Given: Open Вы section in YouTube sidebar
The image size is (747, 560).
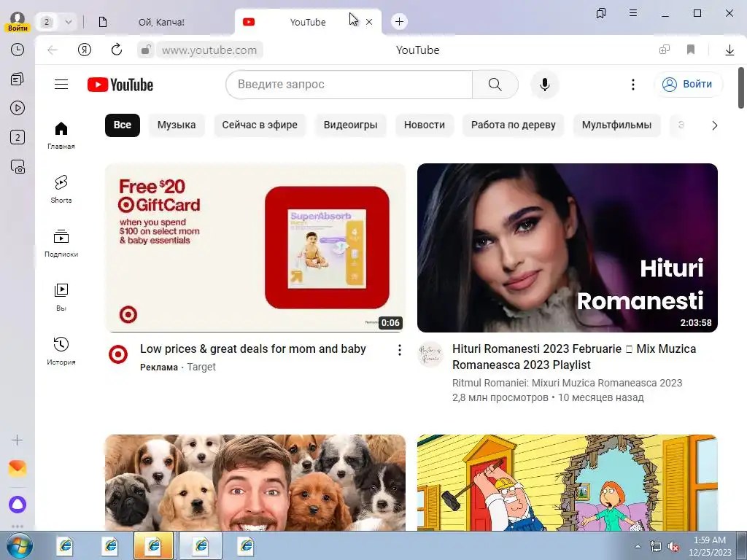Looking at the screenshot, I should coord(61,297).
